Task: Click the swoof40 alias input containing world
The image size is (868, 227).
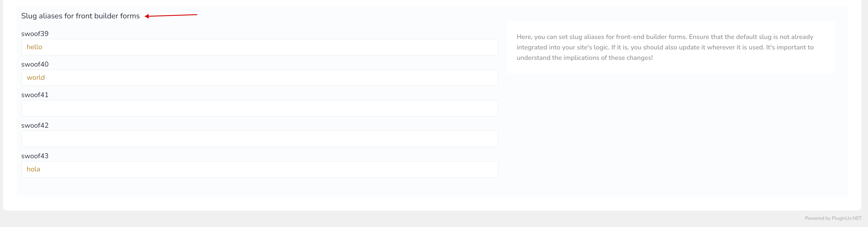Action: (259, 77)
